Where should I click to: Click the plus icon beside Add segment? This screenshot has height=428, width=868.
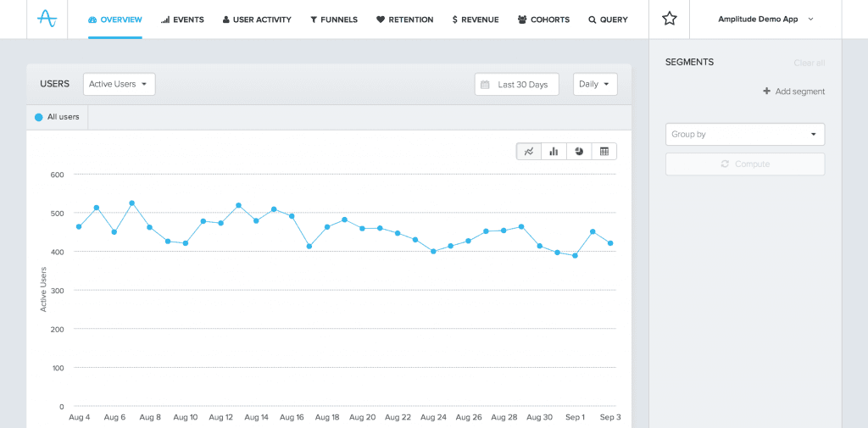pyautogui.click(x=766, y=92)
